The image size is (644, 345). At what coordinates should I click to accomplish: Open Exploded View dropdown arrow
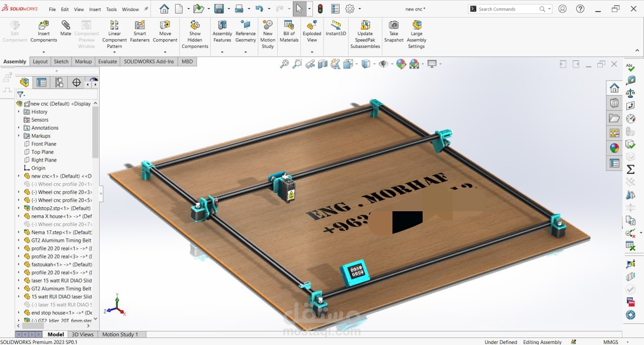point(312,52)
